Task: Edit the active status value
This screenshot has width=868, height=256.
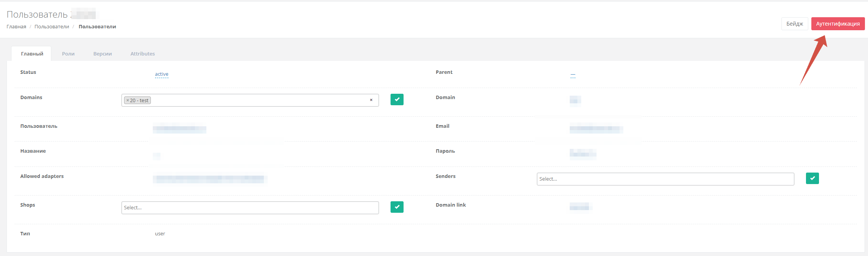Action: point(162,74)
